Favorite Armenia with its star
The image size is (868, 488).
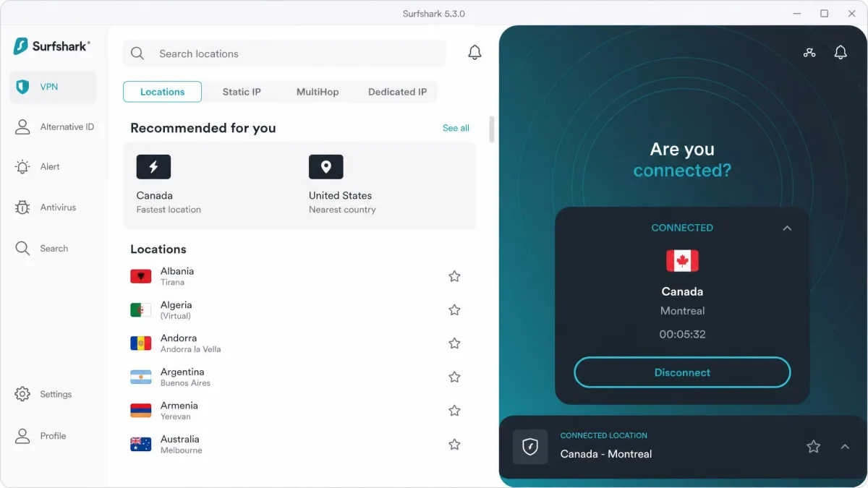click(454, 411)
